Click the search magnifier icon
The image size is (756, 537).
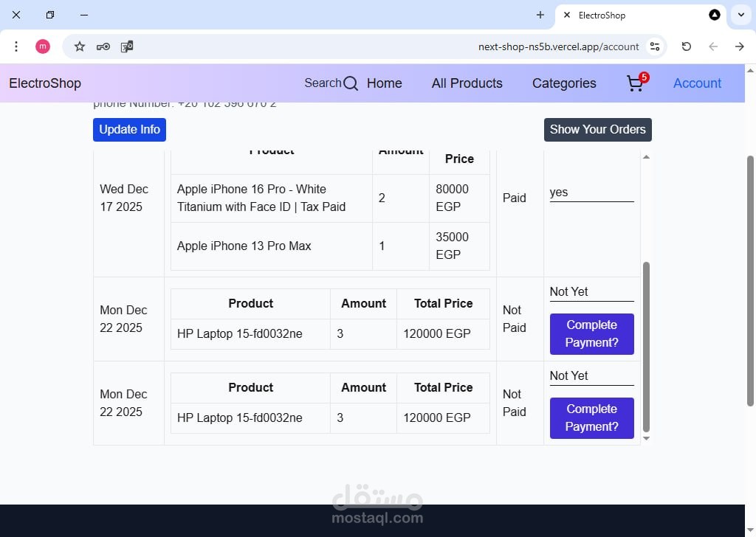[x=351, y=84]
